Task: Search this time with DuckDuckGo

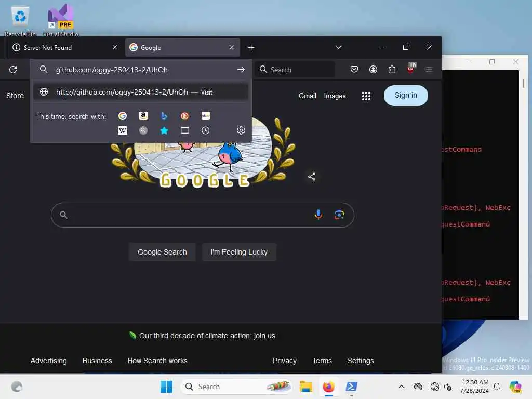Action: pyautogui.click(x=184, y=116)
